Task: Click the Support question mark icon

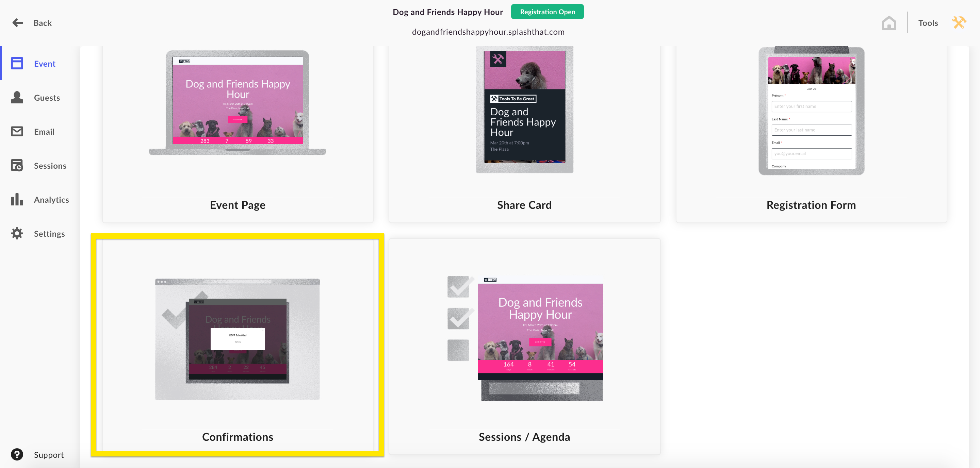Action: (17, 454)
